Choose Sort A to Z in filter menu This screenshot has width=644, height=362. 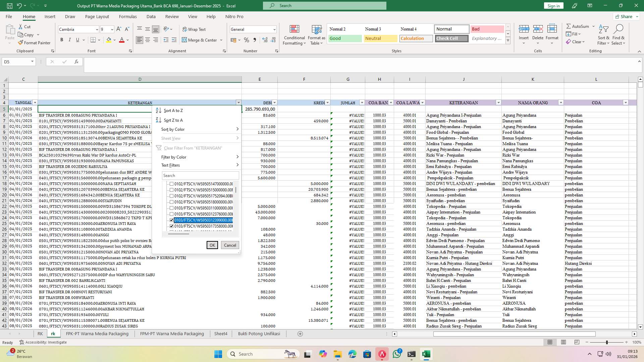pyautogui.click(x=173, y=110)
